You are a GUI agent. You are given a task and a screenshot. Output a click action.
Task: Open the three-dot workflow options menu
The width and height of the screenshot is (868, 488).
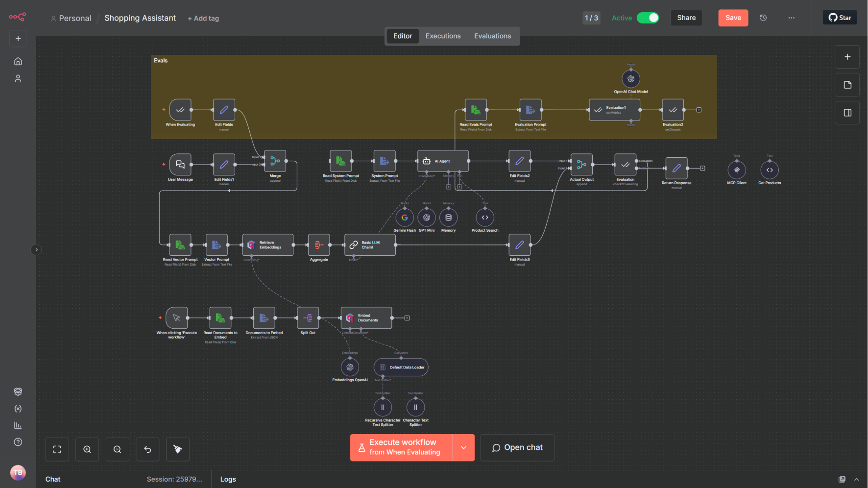(792, 18)
